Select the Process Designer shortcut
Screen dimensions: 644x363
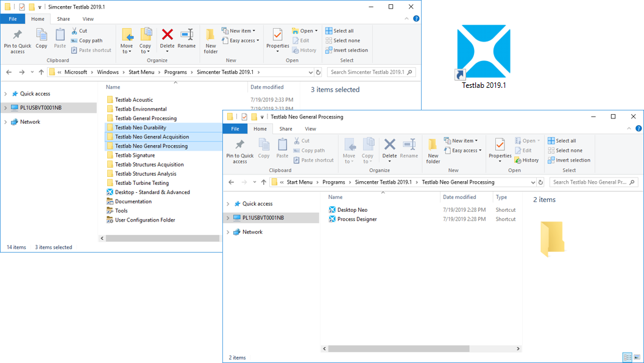tap(356, 219)
